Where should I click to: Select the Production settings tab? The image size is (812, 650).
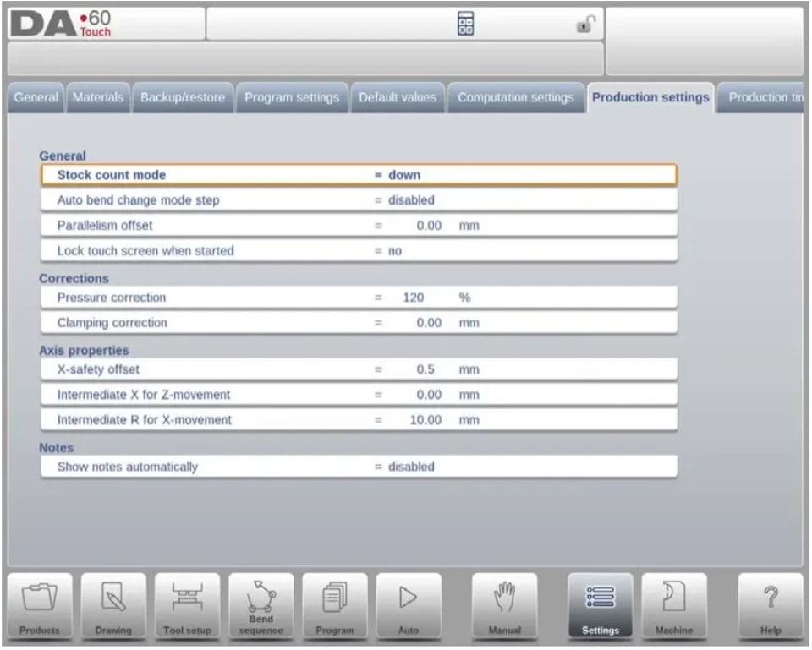click(x=650, y=97)
